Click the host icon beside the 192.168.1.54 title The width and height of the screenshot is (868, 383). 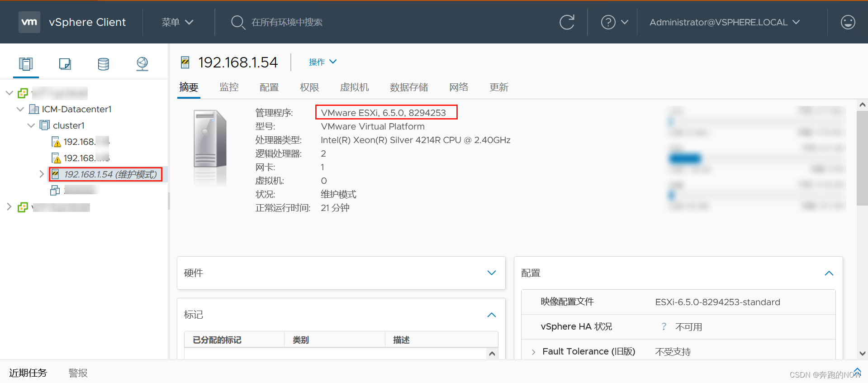point(185,62)
